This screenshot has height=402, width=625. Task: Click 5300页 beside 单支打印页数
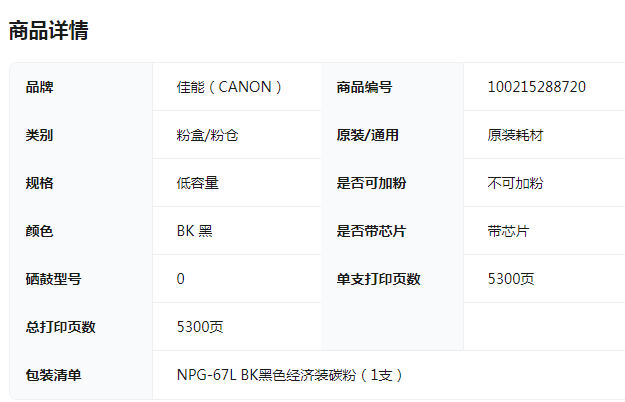(511, 279)
